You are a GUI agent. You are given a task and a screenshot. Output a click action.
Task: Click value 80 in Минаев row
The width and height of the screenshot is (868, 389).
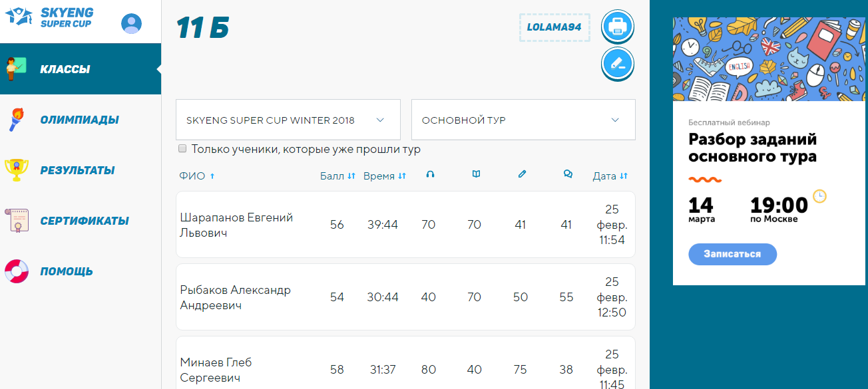429,370
